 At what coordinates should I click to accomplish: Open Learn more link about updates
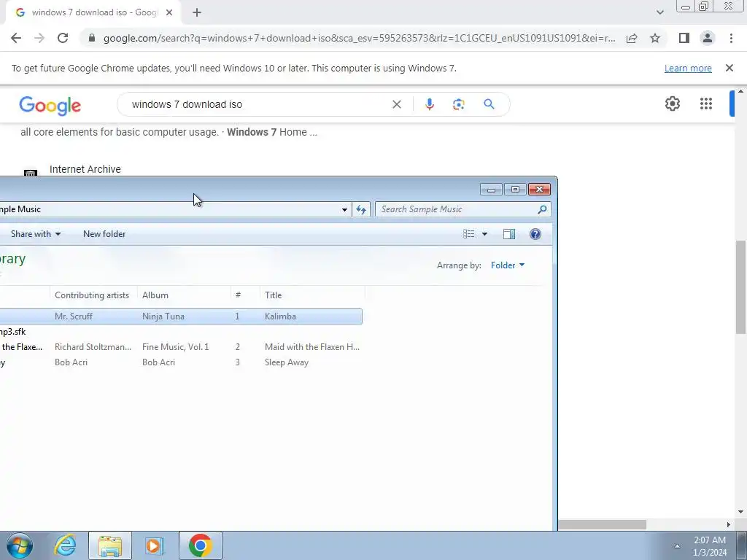[x=688, y=68]
